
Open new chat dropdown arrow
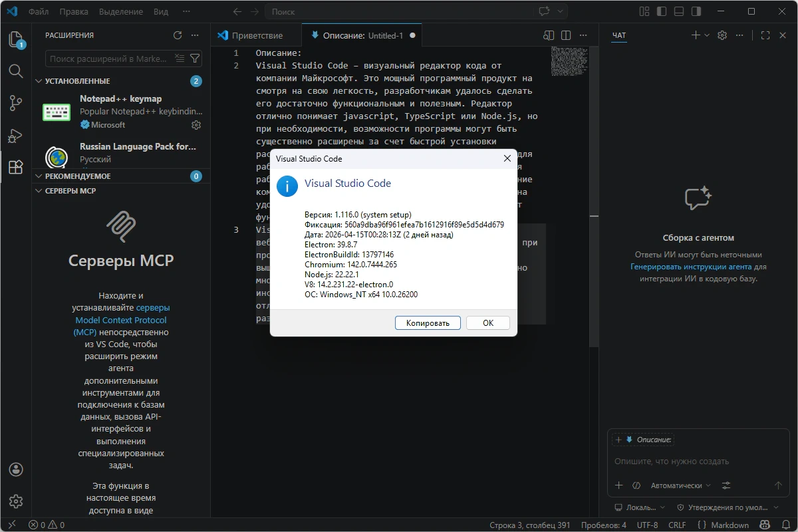tap(707, 35)
